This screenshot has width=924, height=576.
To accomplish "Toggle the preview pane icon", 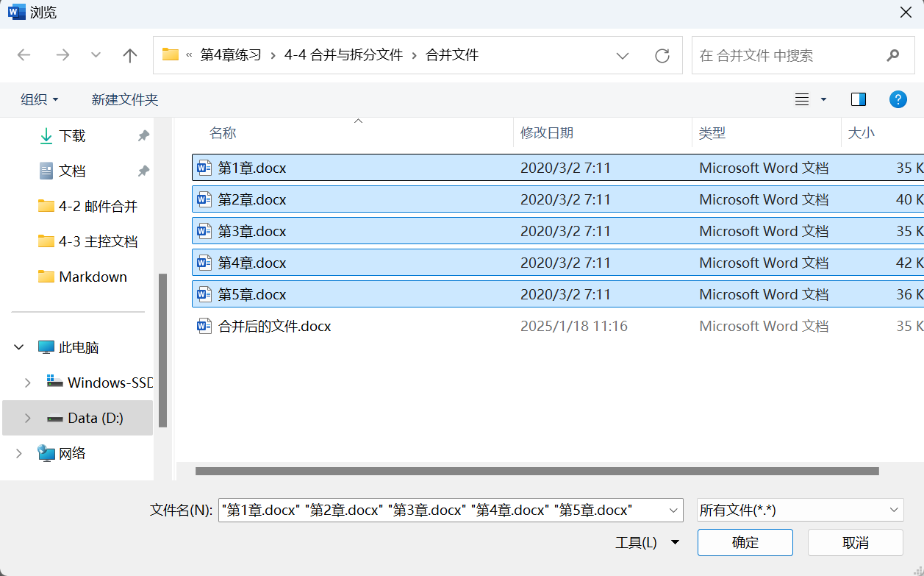I will click(858, 99).
